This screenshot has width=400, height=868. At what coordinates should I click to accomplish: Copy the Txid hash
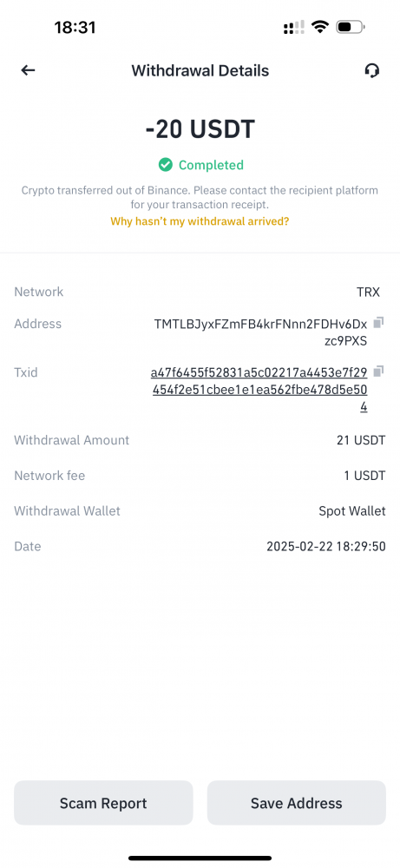tap(379, 372)
